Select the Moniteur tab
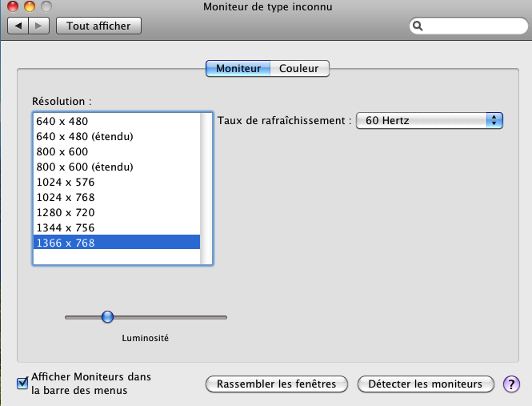Screen dimensions: 532x406 pos(238,69)
